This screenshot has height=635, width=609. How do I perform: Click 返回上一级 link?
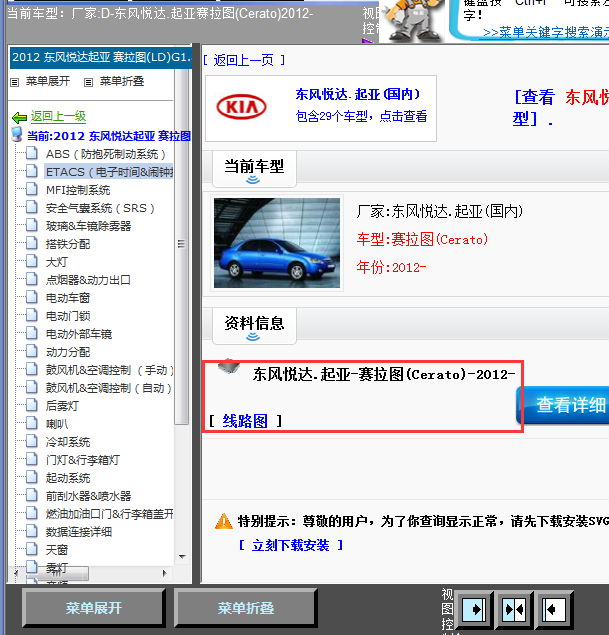(x=58, y=116)
